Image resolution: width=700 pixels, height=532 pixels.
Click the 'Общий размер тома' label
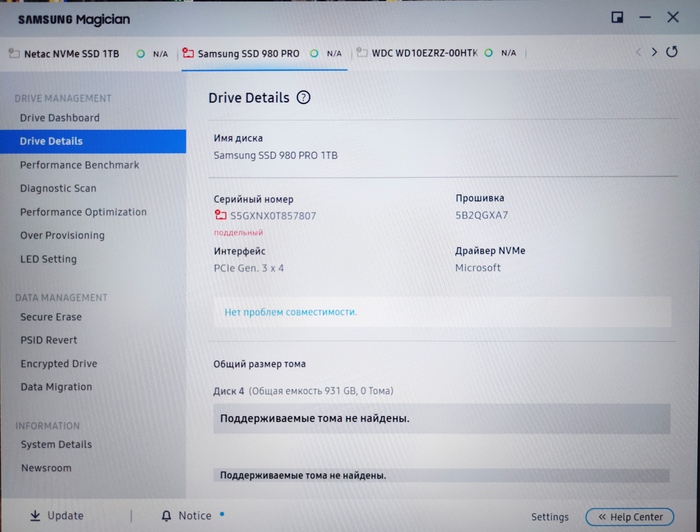pos(259,364)
